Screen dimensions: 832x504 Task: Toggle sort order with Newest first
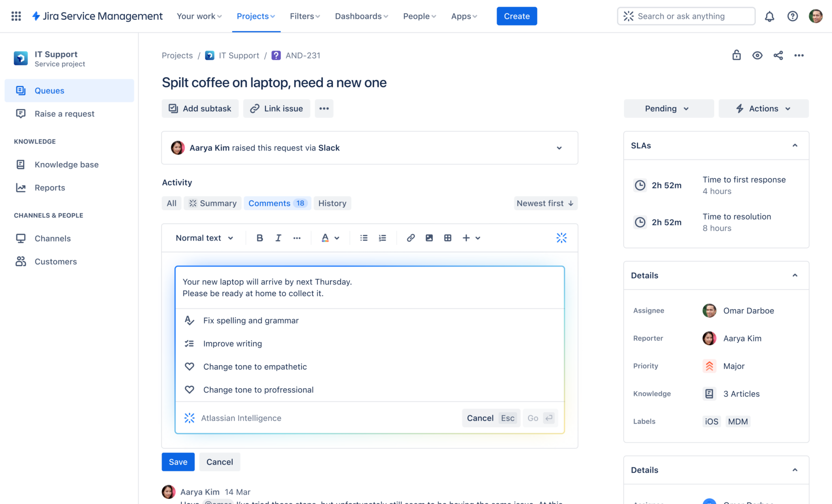click(545, 203)
